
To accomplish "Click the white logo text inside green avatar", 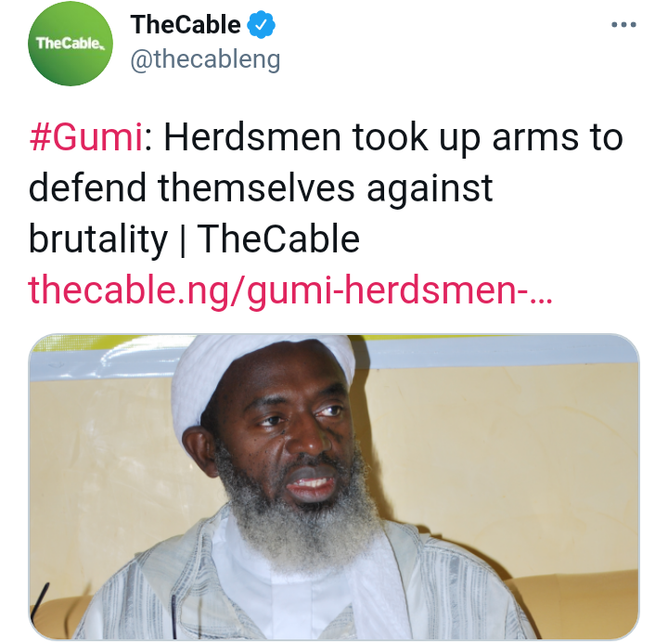I will point(70,44).
